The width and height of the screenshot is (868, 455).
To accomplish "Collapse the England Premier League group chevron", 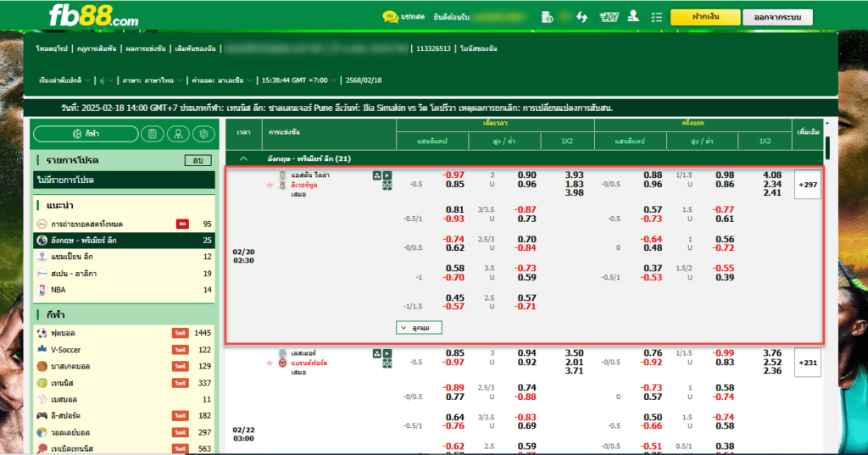I will (243, 158).
